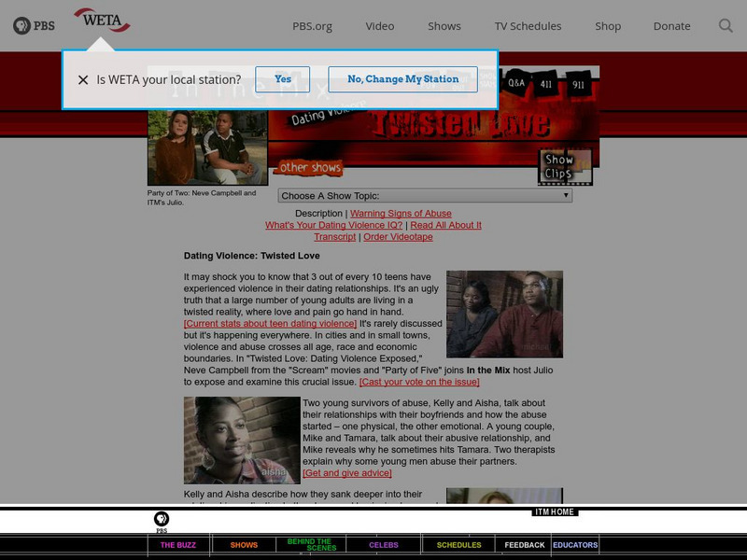The height and width of the screenshot is (560, 747).
Task: Open EDUCATORS in the footer navigation
Action: 575,545
